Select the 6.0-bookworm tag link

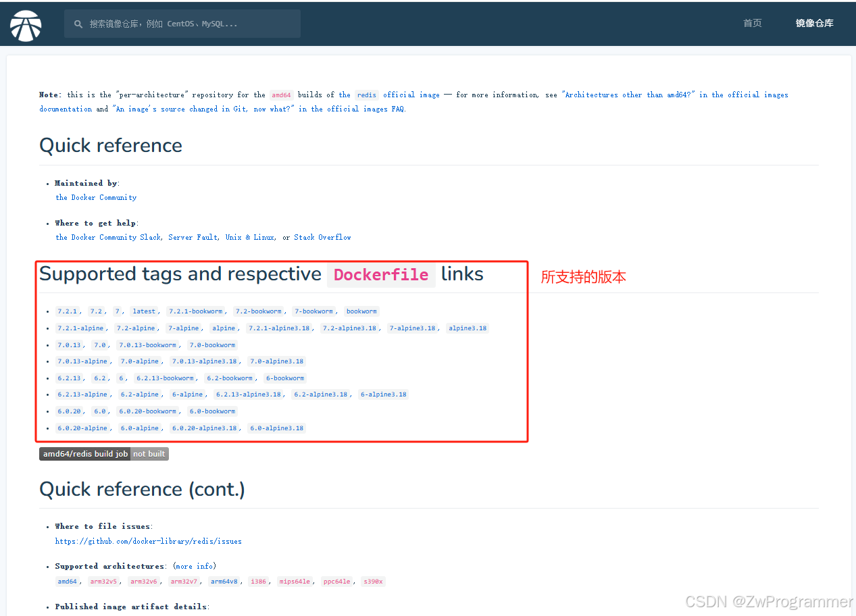213,411
